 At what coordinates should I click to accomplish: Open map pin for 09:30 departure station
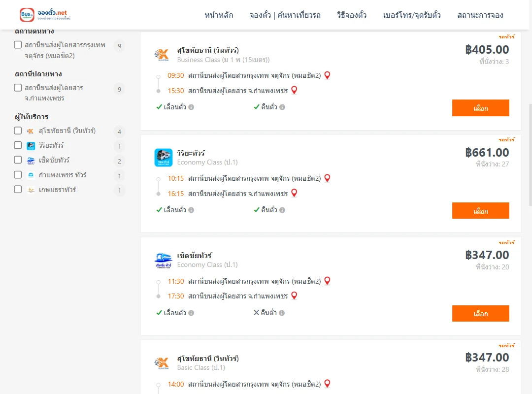coord(327,75)
